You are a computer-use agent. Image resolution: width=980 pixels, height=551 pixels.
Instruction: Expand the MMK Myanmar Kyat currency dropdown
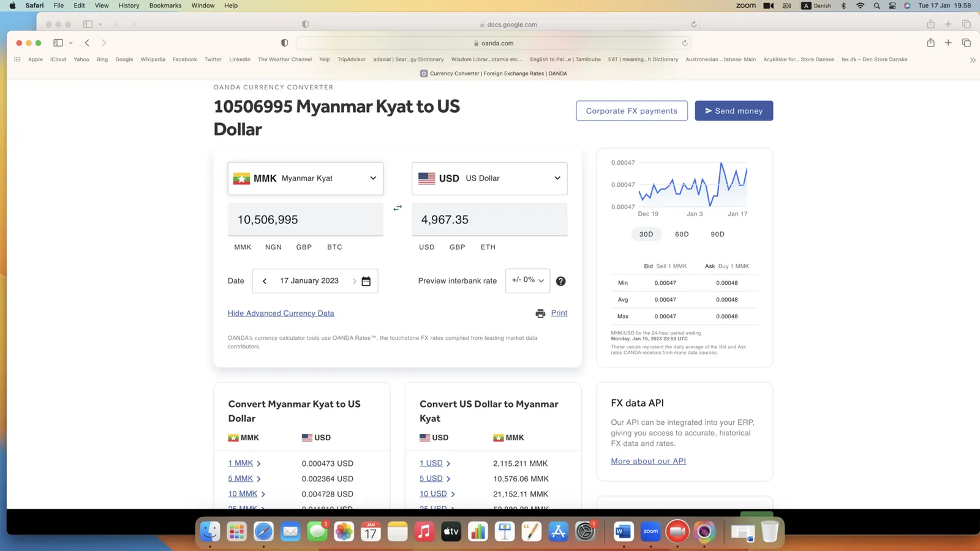point(306,178)
